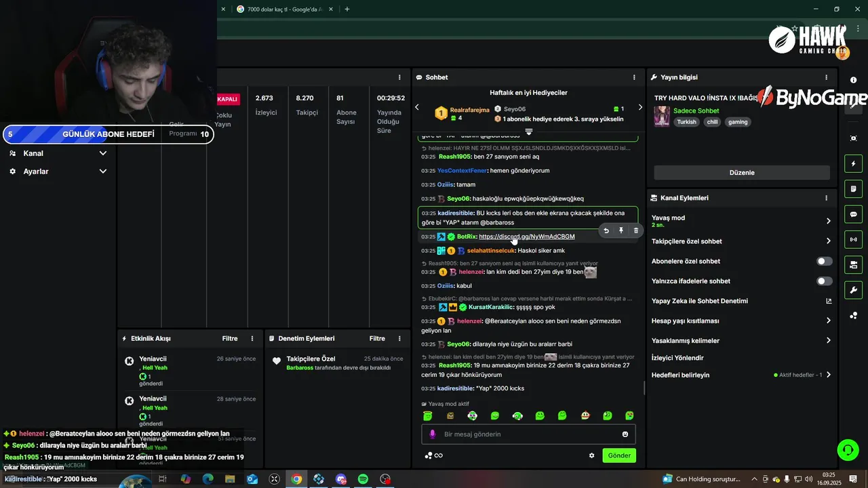The image size is (868, 488).
Task: Open Google Chrome from the taskbar
Action: point(296,479)
